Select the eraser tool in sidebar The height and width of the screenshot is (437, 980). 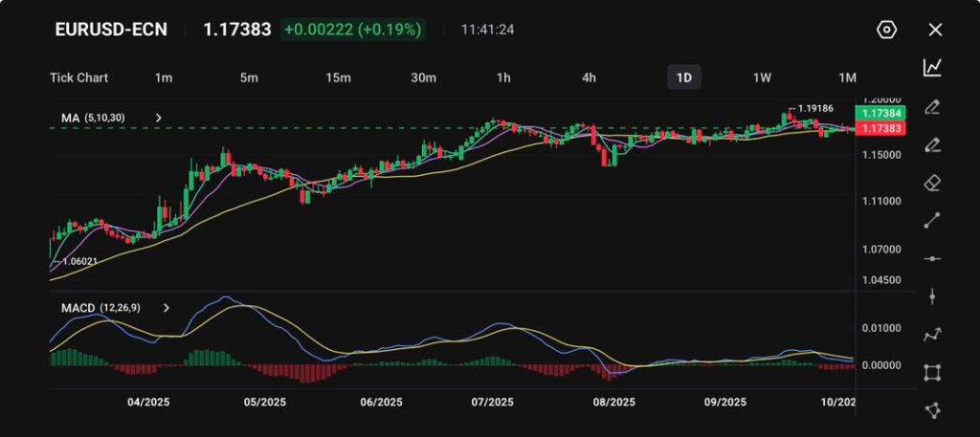coord(933,183)
